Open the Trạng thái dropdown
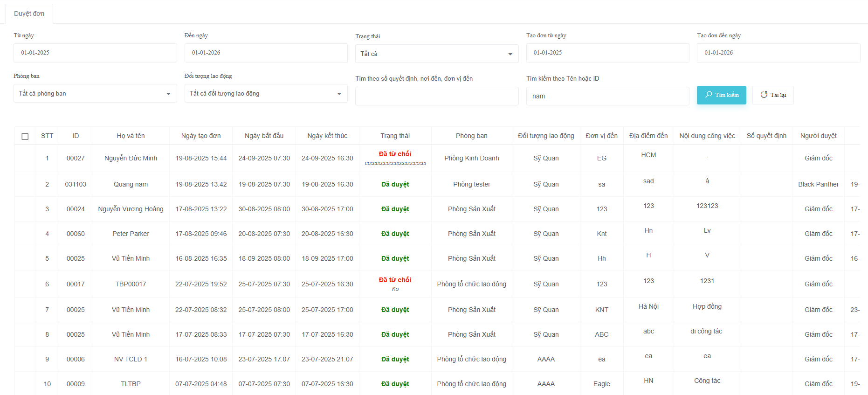868x395 pixels. click(436, 54)
